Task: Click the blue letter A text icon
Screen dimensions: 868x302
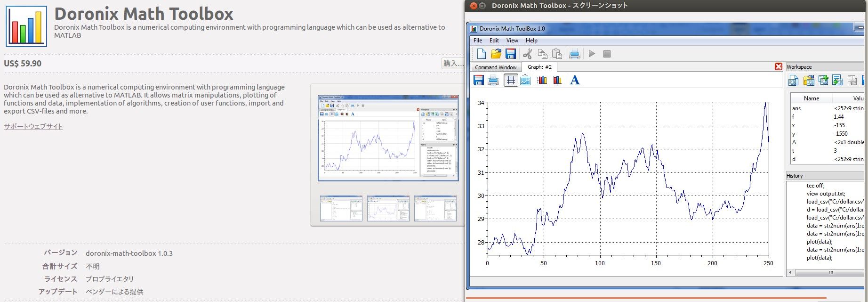Action: coord(575,80)
